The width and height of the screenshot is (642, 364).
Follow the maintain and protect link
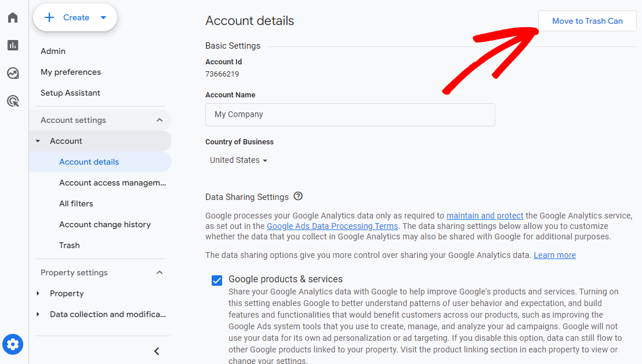[485, 216]
